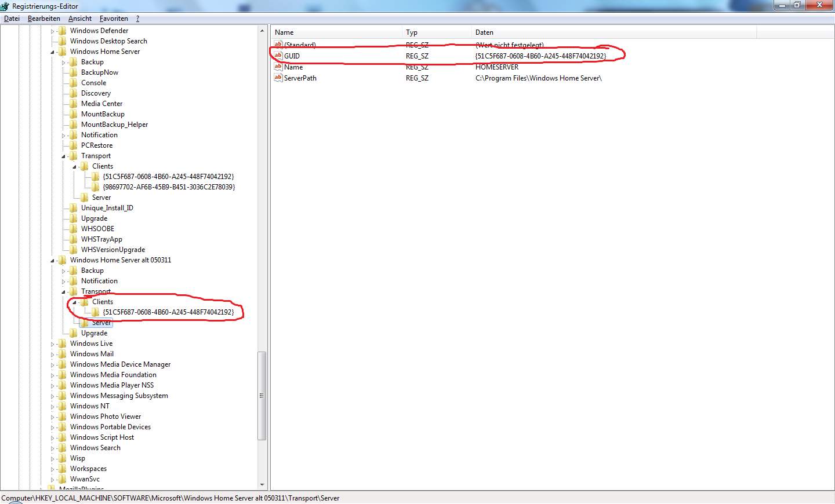Expand the Windows Media Player NSS key
Image resolution: width=835 pixels, height=504 pixels.
pyautogui.click(x=53, y=386)
